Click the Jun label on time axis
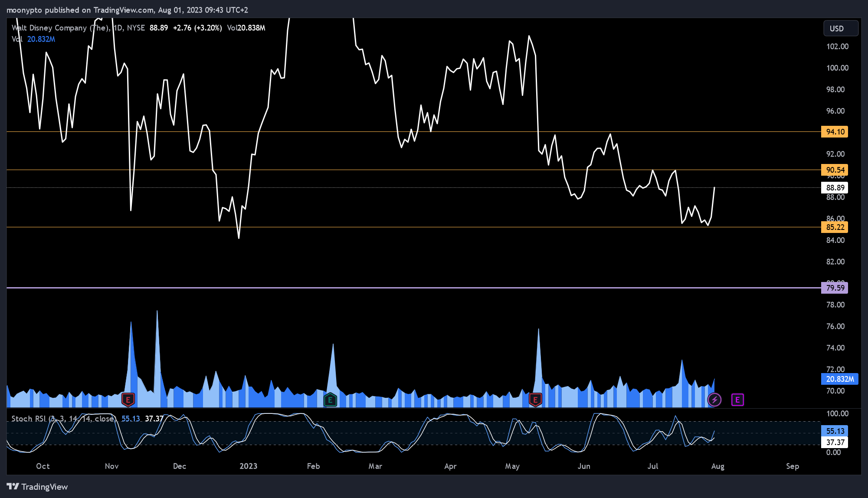The width and height of the screenshot is (868, 498). [x=584, y=466]
